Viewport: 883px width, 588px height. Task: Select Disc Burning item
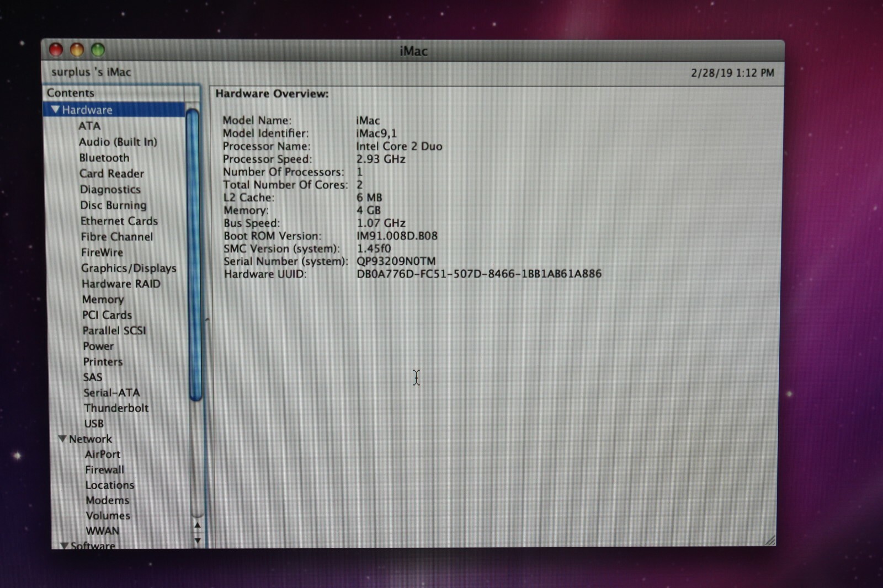pyautogui.click(x=113, y=205)
